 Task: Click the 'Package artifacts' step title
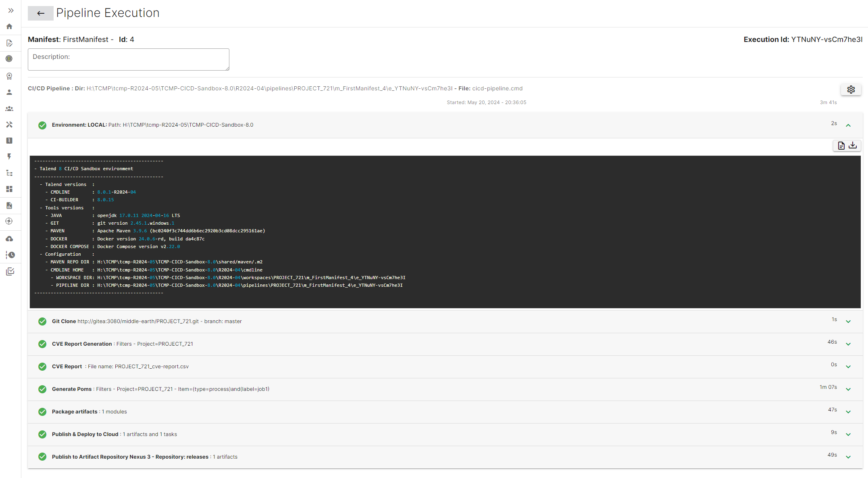point(75,412)
